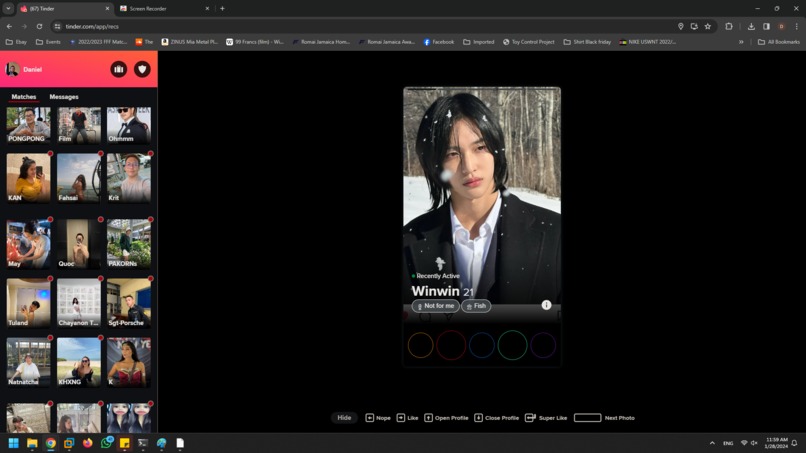Open Sticky Notes from the taskbar
The image size is (806, 453).
125,443
